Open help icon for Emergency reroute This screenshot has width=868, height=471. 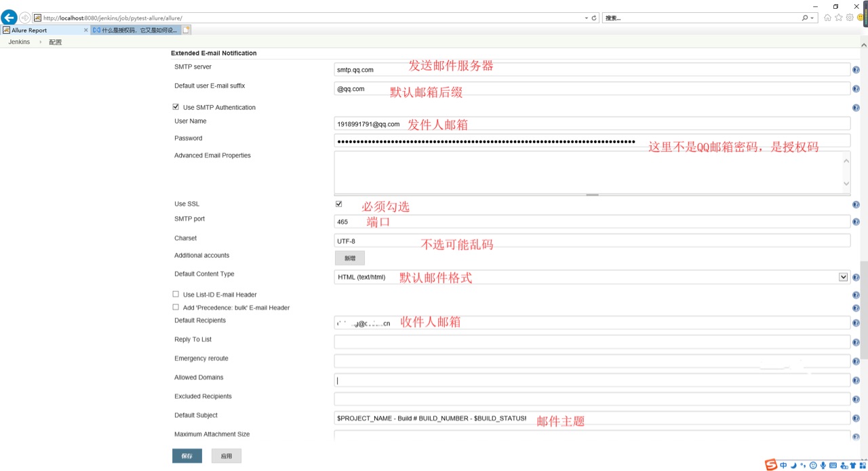point(856,362)
